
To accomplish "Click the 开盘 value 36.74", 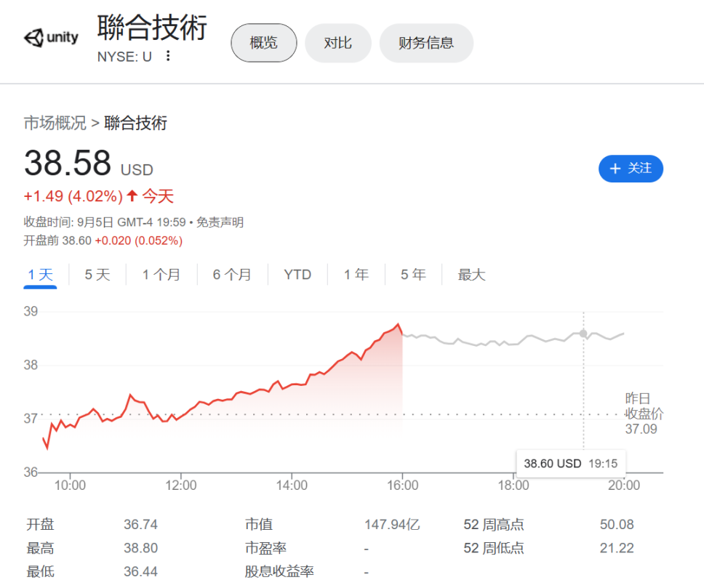I will click(140, 524).
